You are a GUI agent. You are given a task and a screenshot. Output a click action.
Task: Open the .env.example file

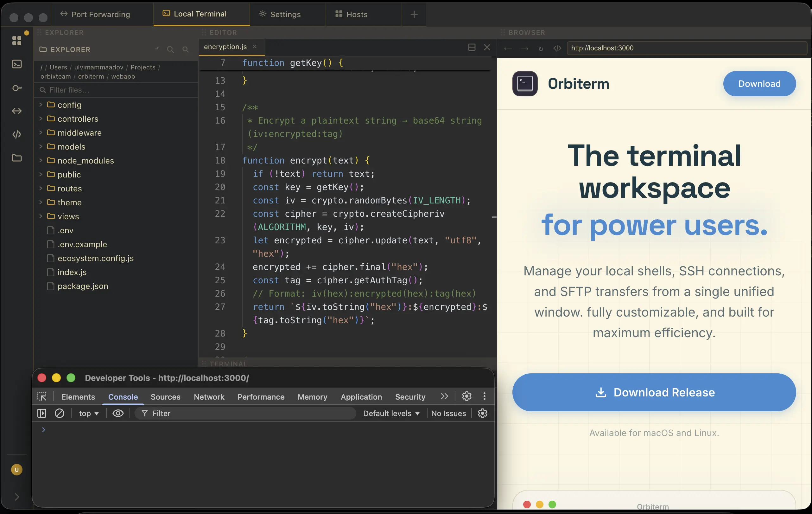click(x=116, y=244)
